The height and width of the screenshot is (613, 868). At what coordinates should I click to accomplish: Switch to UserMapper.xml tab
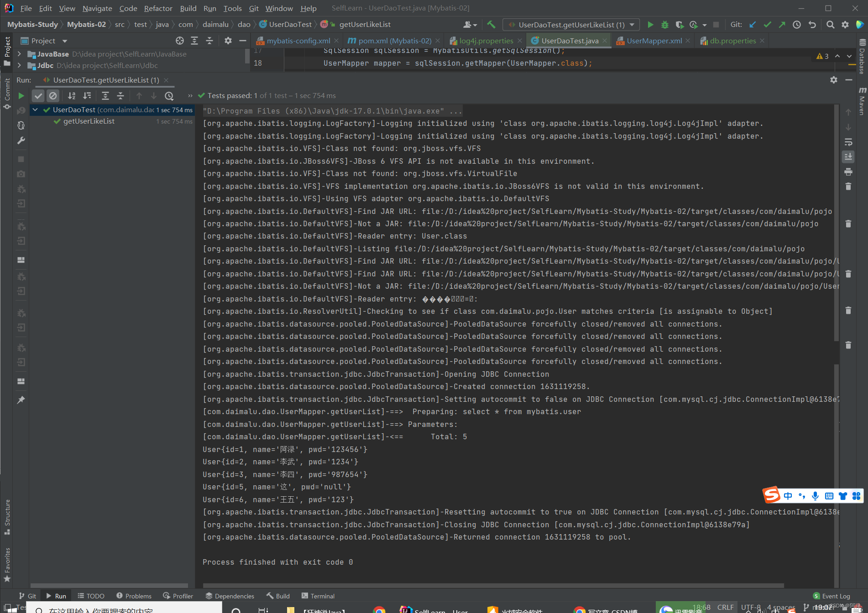point(654,41)
